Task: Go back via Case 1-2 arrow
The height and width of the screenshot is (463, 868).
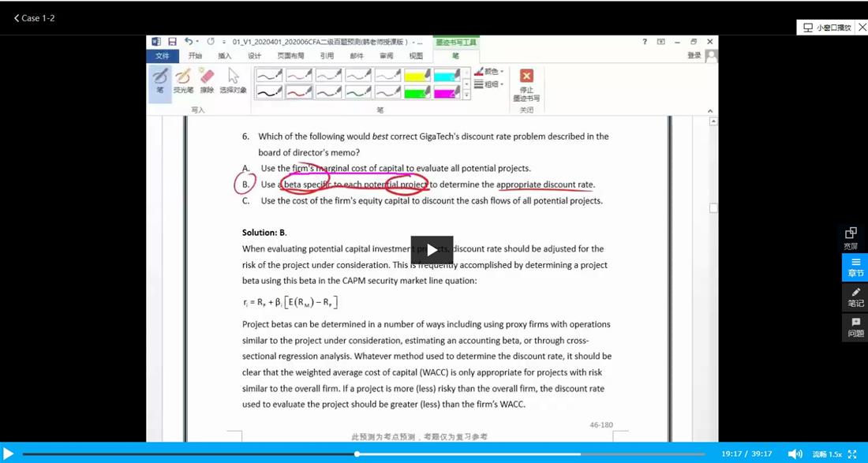Action: [34, 18]
